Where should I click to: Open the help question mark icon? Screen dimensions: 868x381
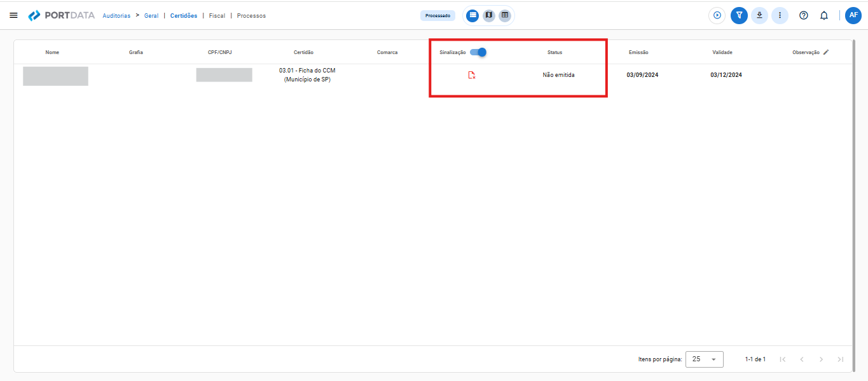coord(804,15)
